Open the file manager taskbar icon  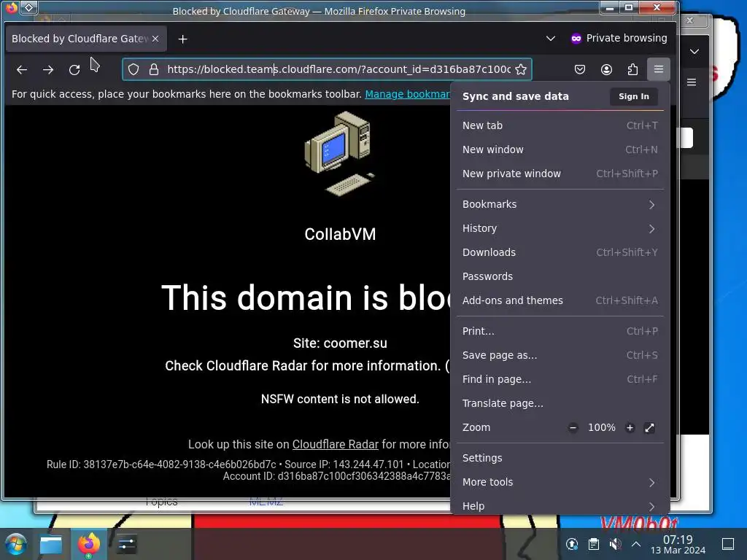click(51, 544)
